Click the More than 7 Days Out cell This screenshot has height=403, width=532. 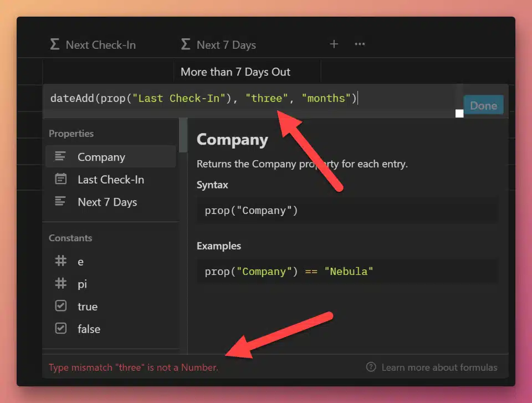(x=247, y=72)
